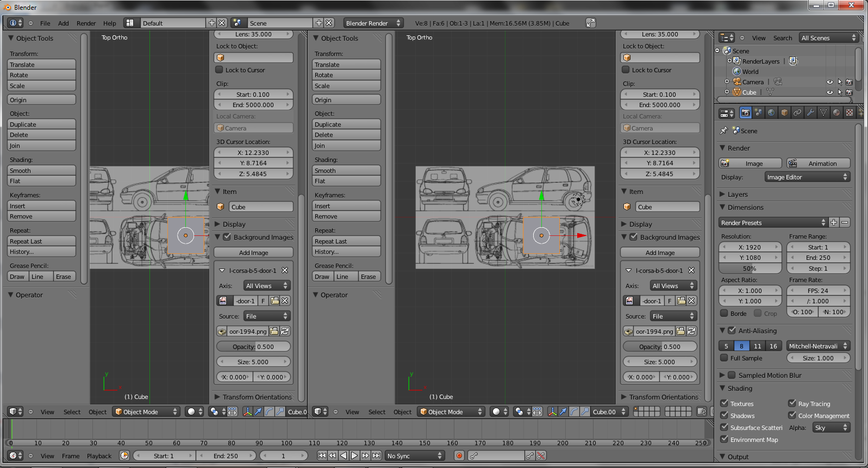Uncheck the Ray Tracing option
This screenshot has height=468, width=868.
(792, 403)
